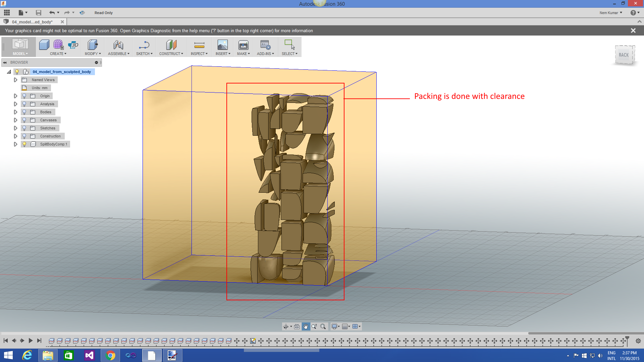
Task: Select the Pan hand tool
Action: coord(306,326)
